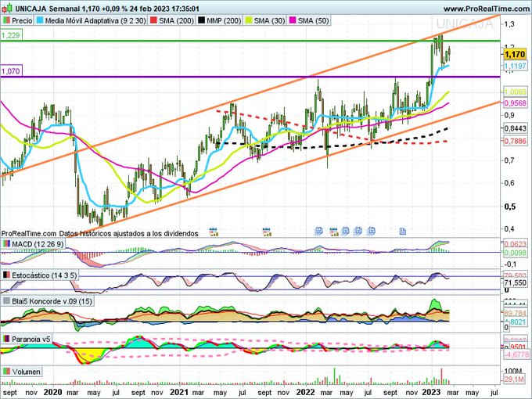
Task: Click the 71,550 stochastic value tag
Action: (x=515, y=282)
